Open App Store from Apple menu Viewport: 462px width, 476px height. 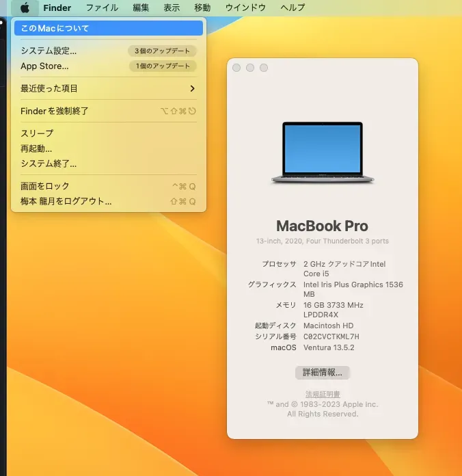pos(44,66)
